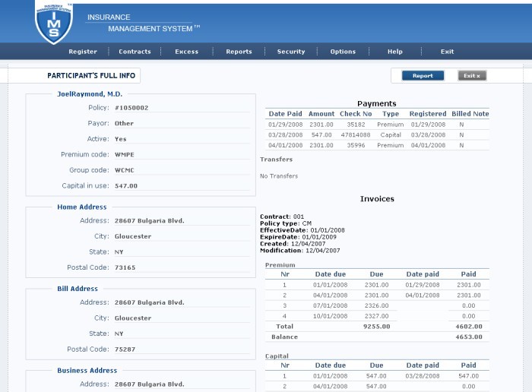Select the Check No column header

356,114
